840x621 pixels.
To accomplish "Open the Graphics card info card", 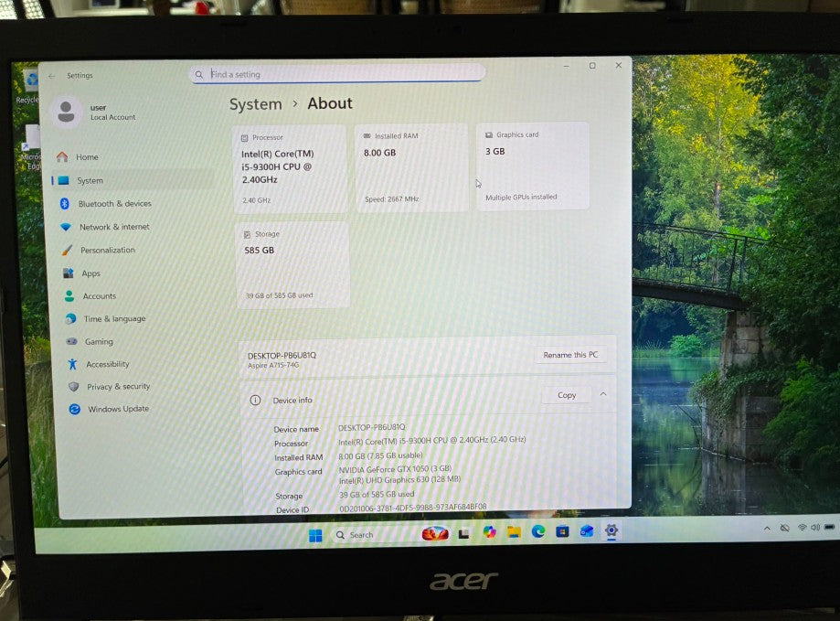I will click(533, 166).
